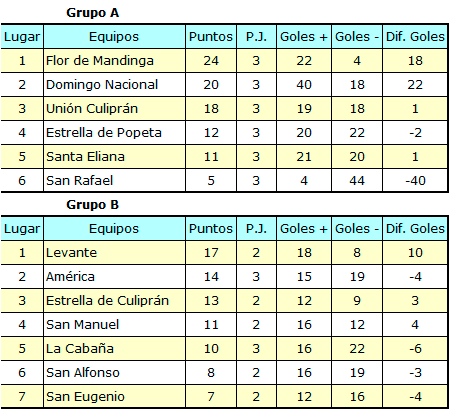Click the Flor de Mandinga team cell
This screenshot has width=449, height=409.
point(114,61)
